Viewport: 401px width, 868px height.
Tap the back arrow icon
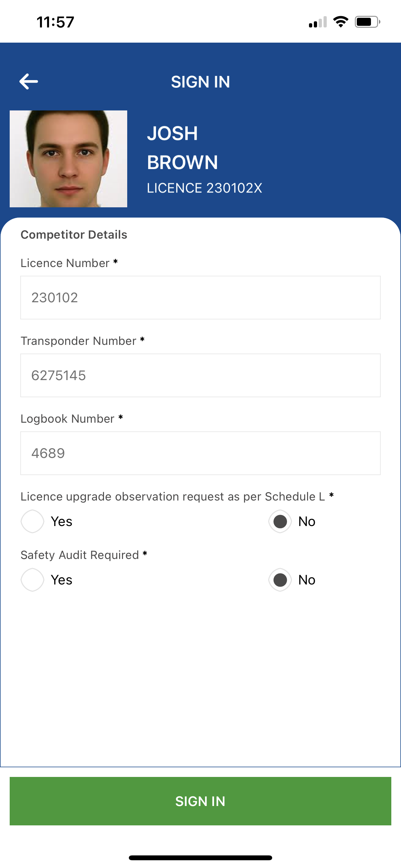click(x=29, y=82)
